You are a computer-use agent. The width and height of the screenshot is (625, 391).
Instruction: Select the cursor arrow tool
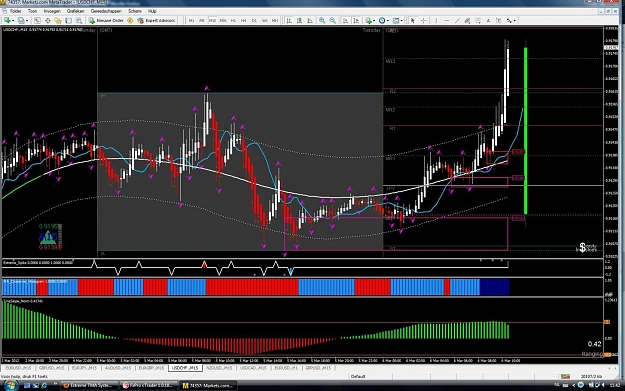413,20
